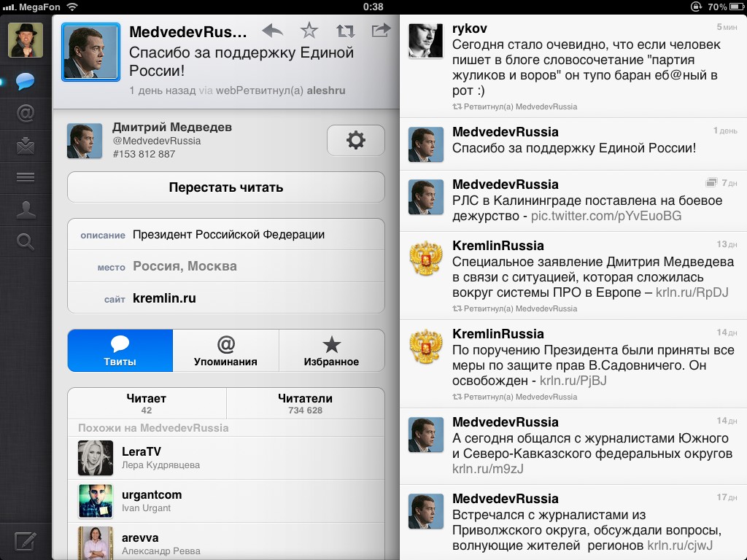Open Lists icon in sidebar

[26, 177]
